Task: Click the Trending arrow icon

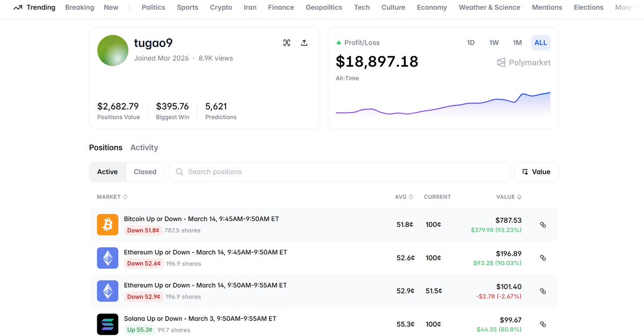Action: (x=18, y=8)
